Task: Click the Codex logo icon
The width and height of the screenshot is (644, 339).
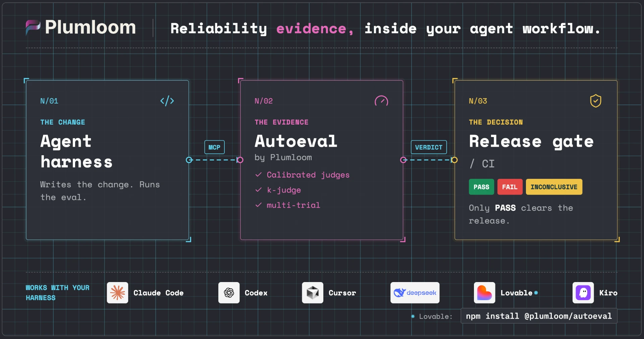Action: [229, 293]
